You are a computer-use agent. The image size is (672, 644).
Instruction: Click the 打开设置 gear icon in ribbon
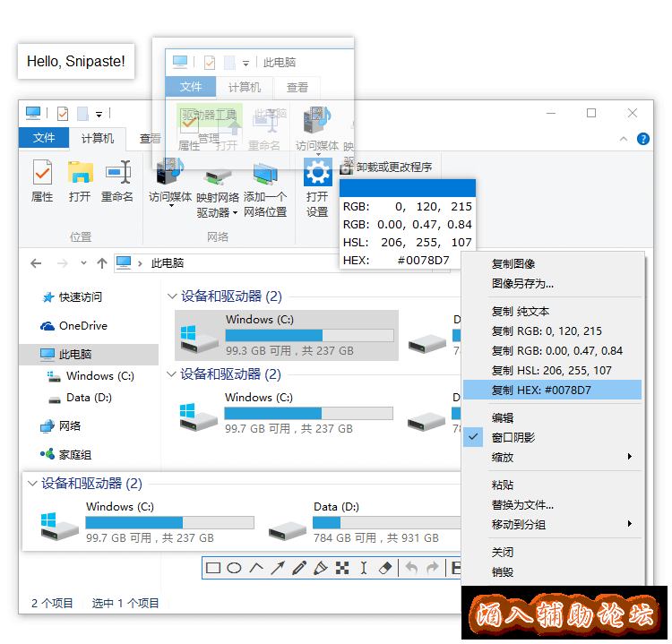tap(317, 172)
